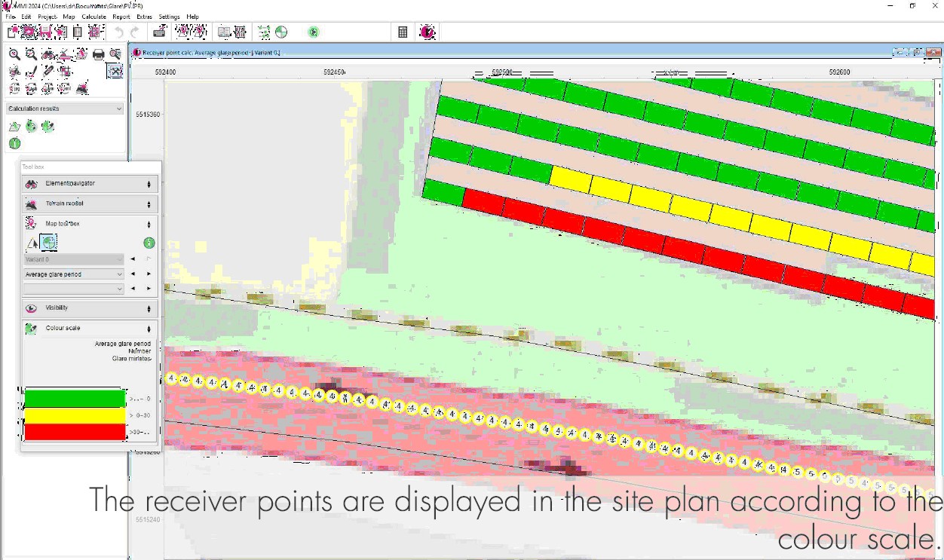Image resolution: width=944 pixels, height=560 pixels.
Task: Click next arrow beside Average glare period
Action: (149, 274)
